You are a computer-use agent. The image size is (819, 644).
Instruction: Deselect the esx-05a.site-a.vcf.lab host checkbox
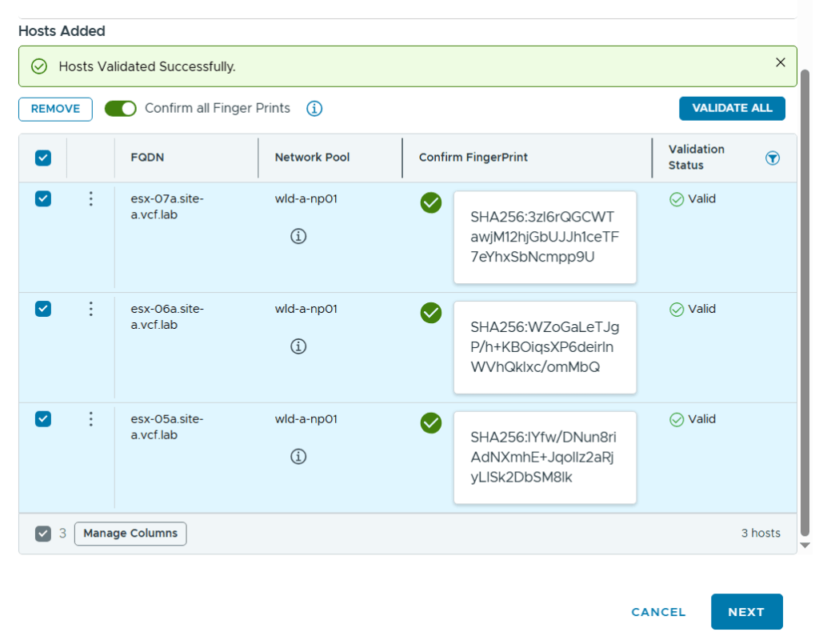[x=43, y=418]
